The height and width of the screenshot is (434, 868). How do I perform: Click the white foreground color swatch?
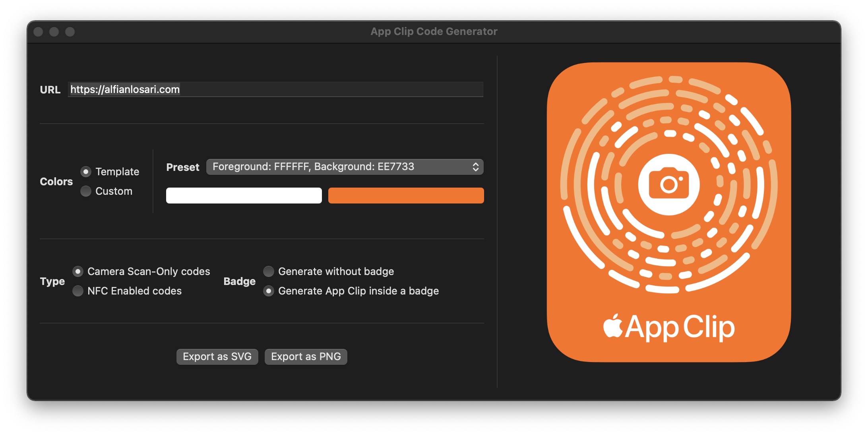(244, 196)
